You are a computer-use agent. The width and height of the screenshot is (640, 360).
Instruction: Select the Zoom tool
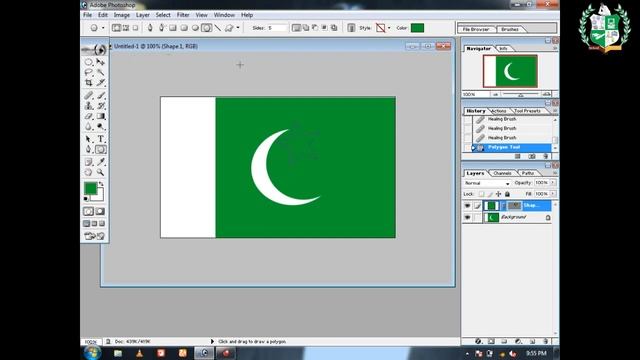coord(100,172)
